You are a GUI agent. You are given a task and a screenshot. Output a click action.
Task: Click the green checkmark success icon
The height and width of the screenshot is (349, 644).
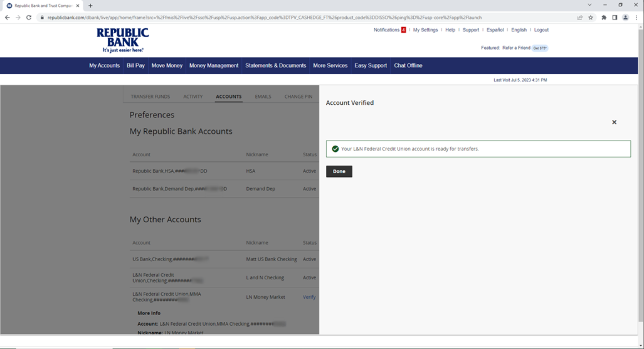coord(335,149)
